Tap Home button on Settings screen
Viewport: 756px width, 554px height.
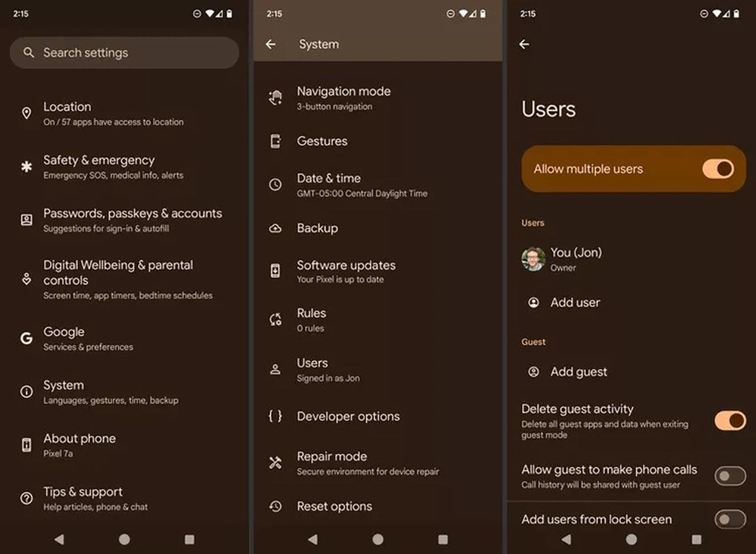click(x=124, y=539)
